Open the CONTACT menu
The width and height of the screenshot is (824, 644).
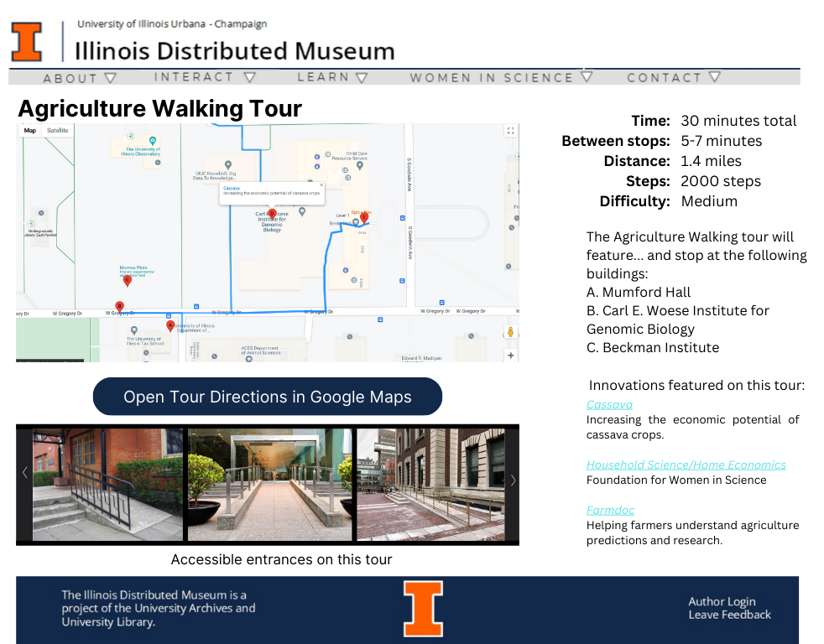[x=665, y=77]
